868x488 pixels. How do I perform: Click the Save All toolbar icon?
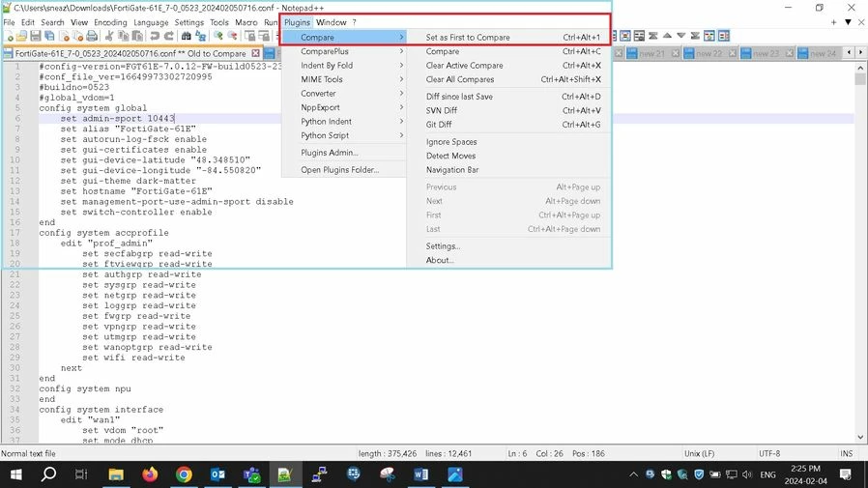49,37
